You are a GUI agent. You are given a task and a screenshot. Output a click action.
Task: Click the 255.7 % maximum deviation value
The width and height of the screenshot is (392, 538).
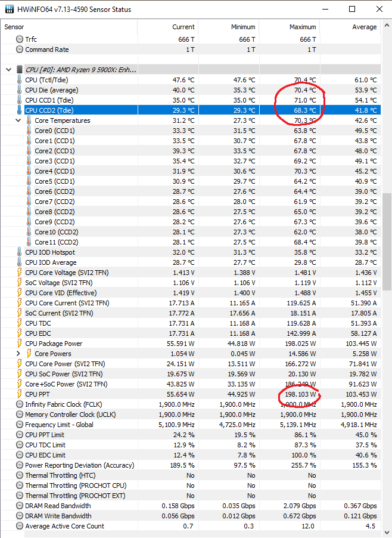pyautogui.click(x=304, y=465)
